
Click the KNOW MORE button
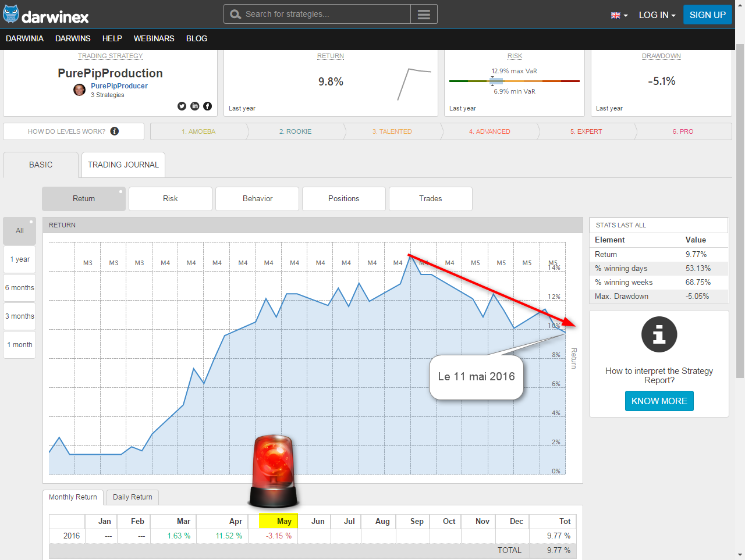(659, 401)
